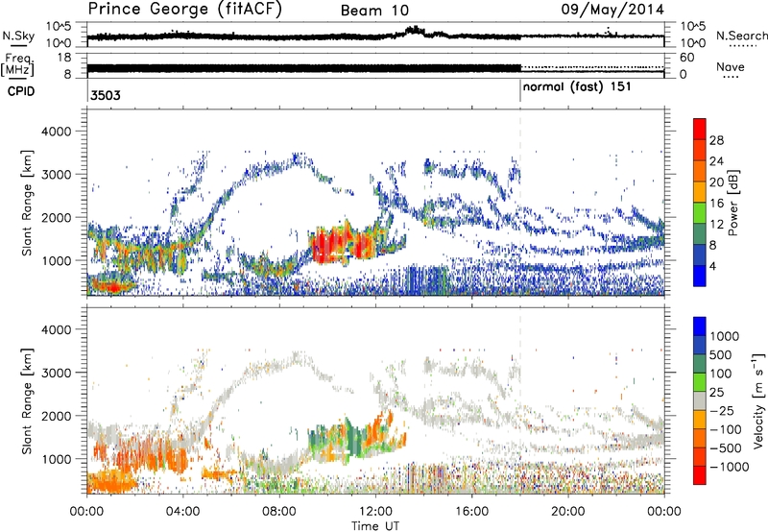The height and width of the screenshot is (532, 768).
Task: Click the "N.Search" legend label
Action: pyautogui.click(x=741, y=36)
